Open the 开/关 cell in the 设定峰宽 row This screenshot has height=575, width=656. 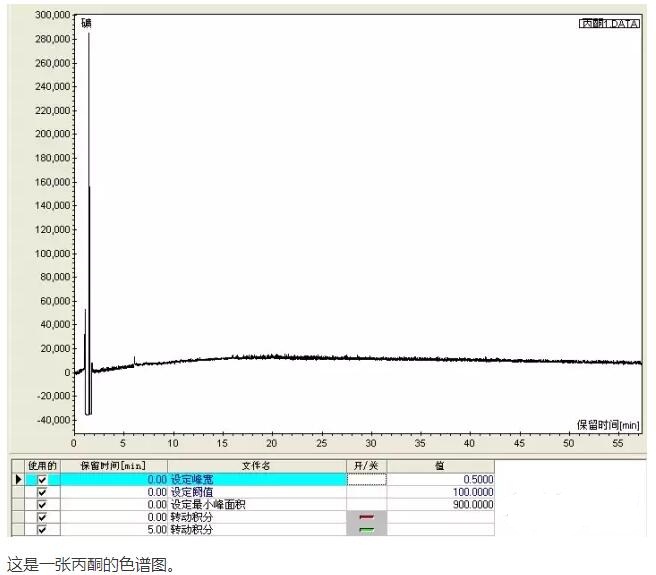pos(366,480)
